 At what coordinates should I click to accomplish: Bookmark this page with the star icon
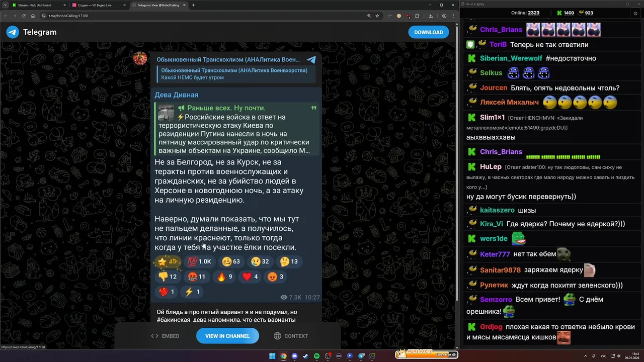click(377, 16)
